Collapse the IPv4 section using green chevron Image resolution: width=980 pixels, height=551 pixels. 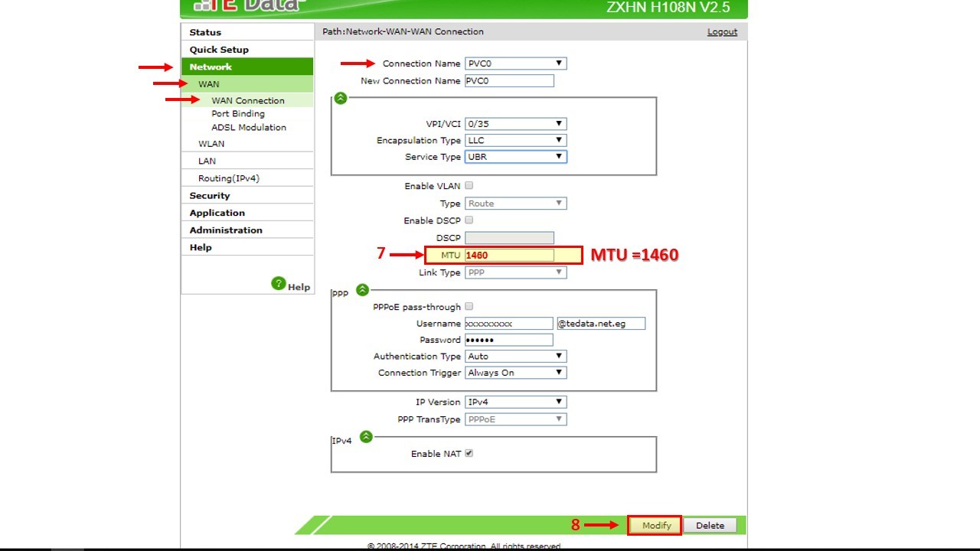(x=366, y=436)
